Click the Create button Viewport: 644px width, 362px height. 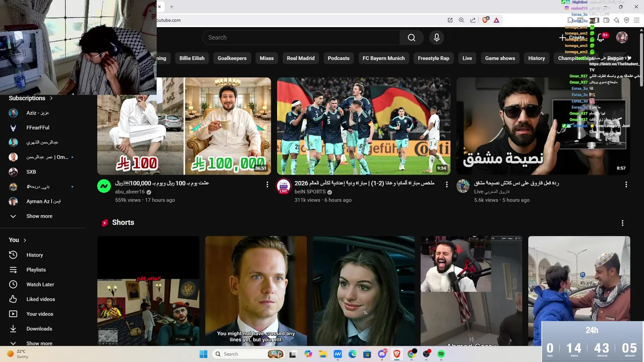click(x=572, y=38)
